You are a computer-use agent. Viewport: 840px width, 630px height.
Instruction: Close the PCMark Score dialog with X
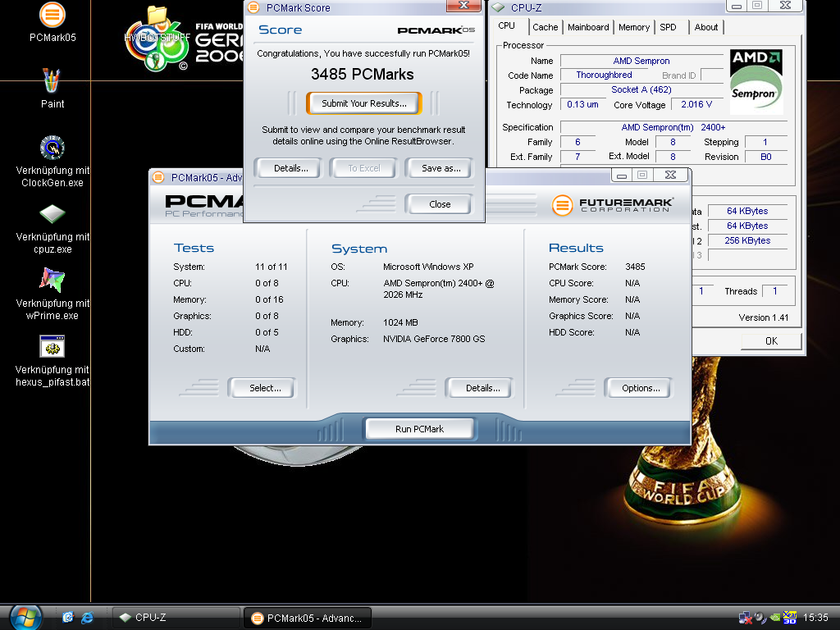pos(464,6)
